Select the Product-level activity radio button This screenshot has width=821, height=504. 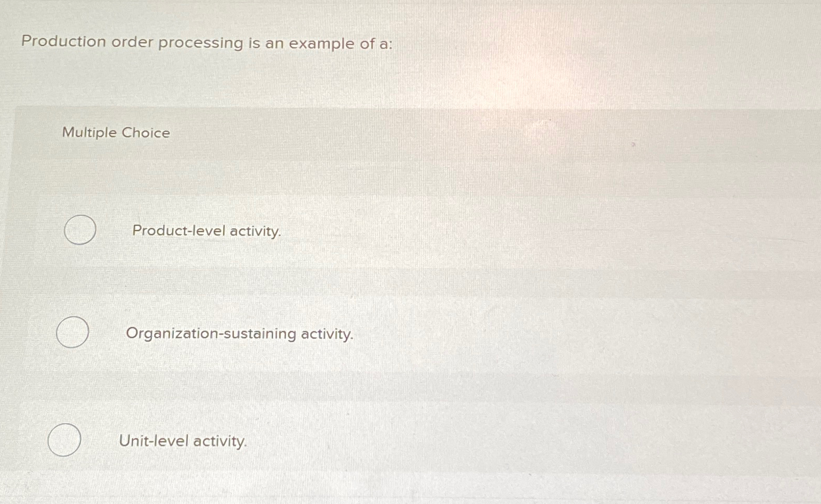pos(79,230)
